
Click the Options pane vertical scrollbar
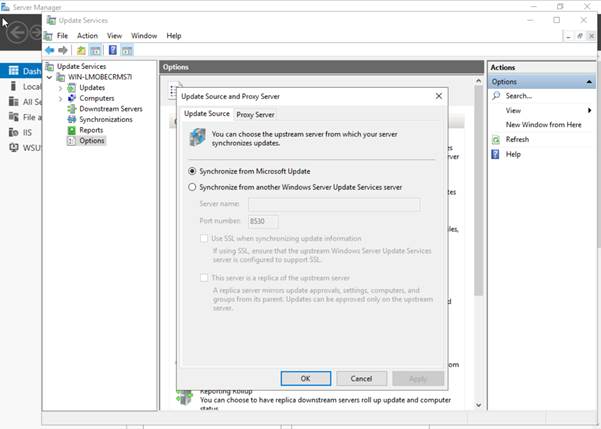[x=478, y=192]
